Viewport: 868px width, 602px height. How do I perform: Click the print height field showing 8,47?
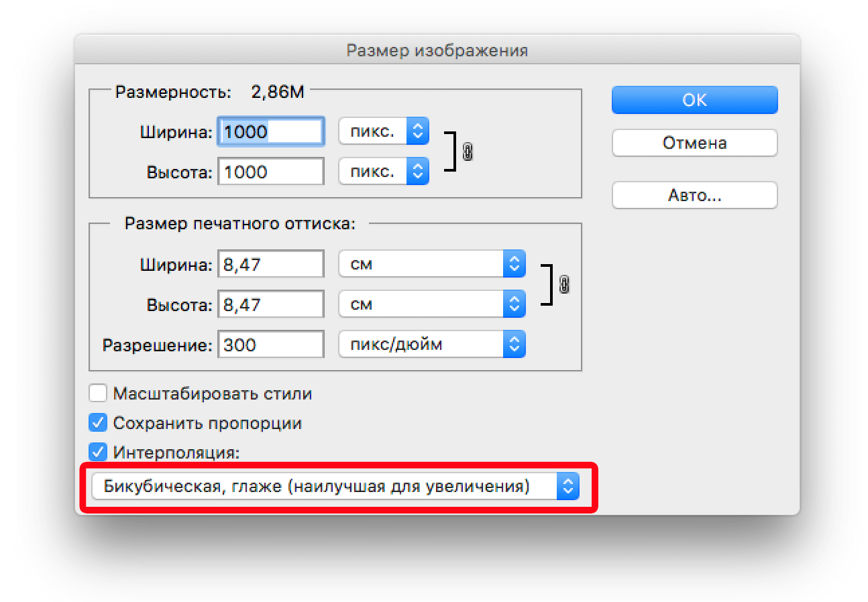271,305
